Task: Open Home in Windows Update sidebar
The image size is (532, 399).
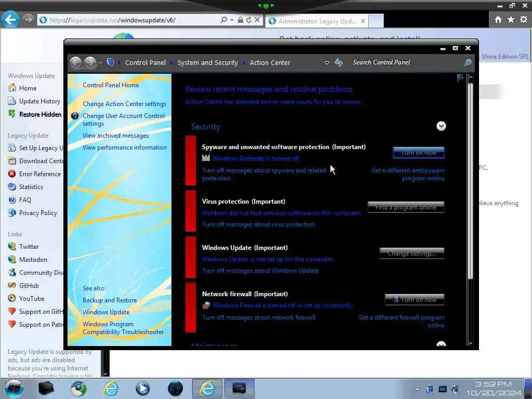Action: pyautogui.click(x=28, y=88)
